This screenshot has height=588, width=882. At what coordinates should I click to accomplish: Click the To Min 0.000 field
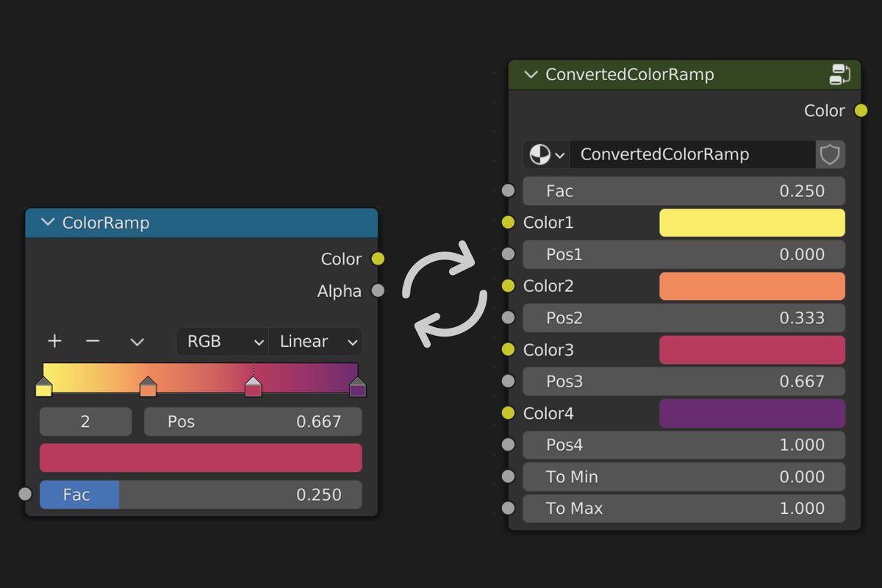pos(684,477)
